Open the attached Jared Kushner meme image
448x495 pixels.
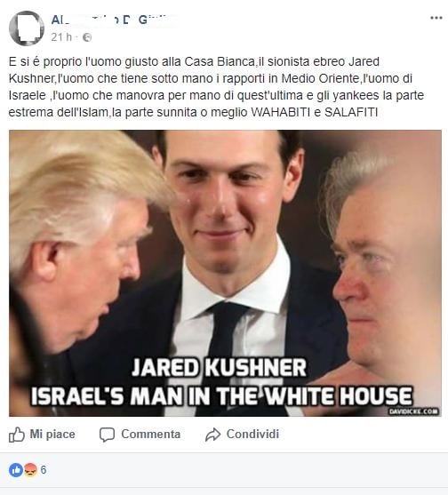(x=225, y=273)
